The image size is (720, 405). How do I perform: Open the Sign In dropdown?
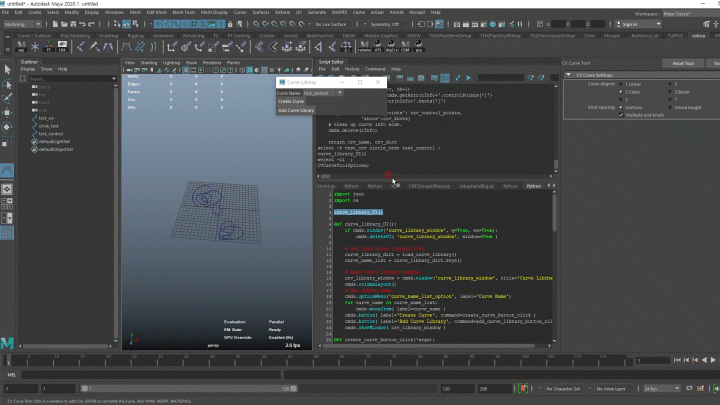[x=639, y=24]
